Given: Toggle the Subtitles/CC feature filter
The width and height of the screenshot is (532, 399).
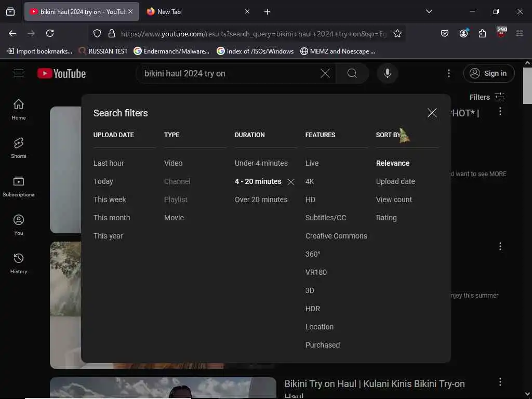Looking at the screenshot, I should coord(325,218).
